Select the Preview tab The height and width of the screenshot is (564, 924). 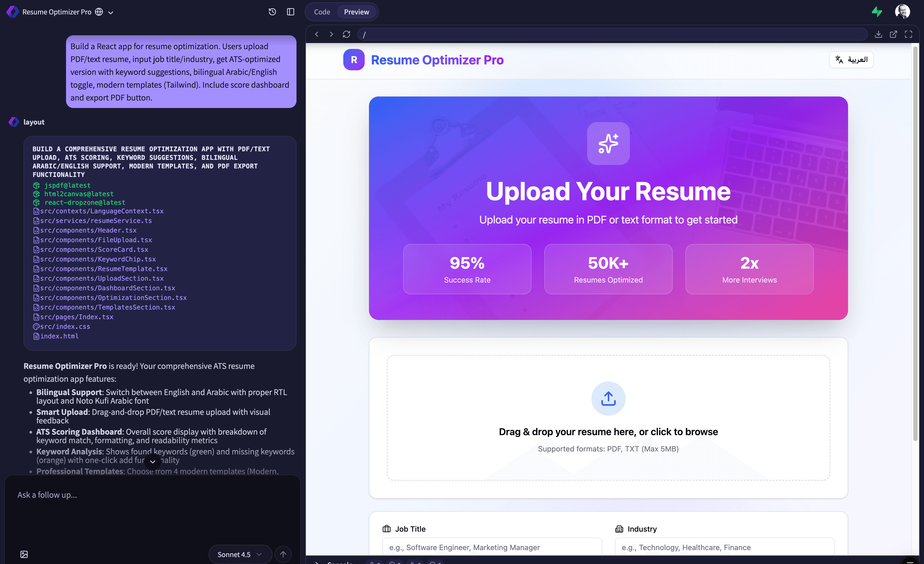click(x=356, y=11)
